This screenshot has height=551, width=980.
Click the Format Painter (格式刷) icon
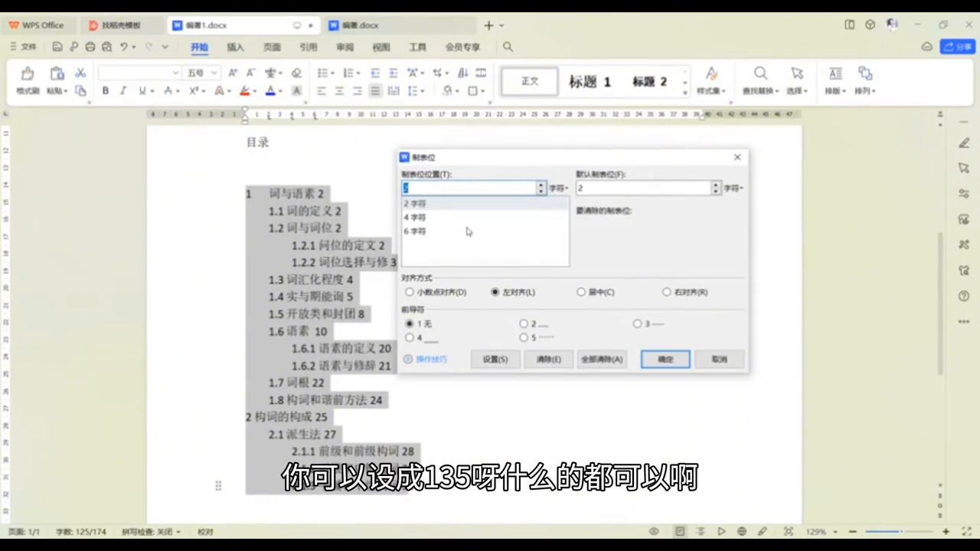point(28,74)
